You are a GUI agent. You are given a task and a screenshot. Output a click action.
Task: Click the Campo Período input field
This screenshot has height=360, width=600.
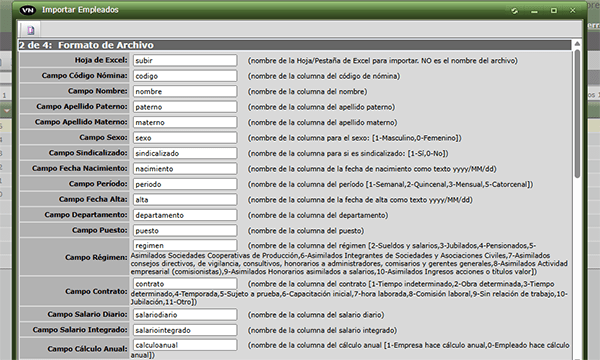tap(185, 184)
